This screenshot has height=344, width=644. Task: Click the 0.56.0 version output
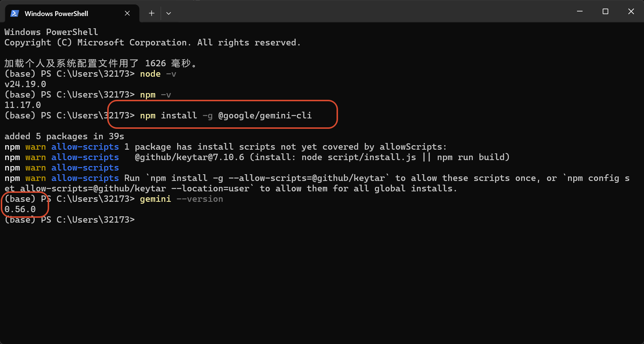tap(20, 210)
